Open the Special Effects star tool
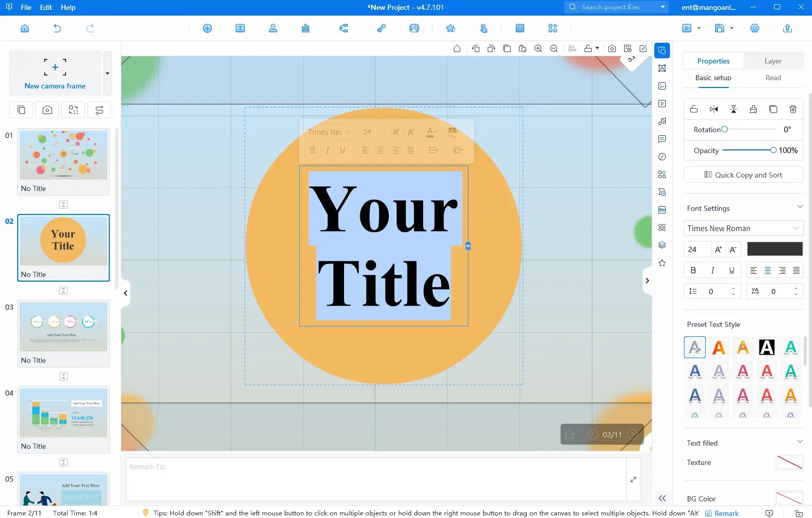The image size is (812, 518). click(450, 28)
